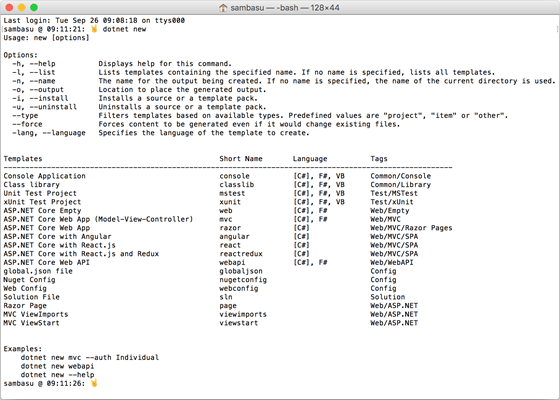Screen dimensions: 560x400
Task: Click the '--type' option
Action: pos(25,116)
